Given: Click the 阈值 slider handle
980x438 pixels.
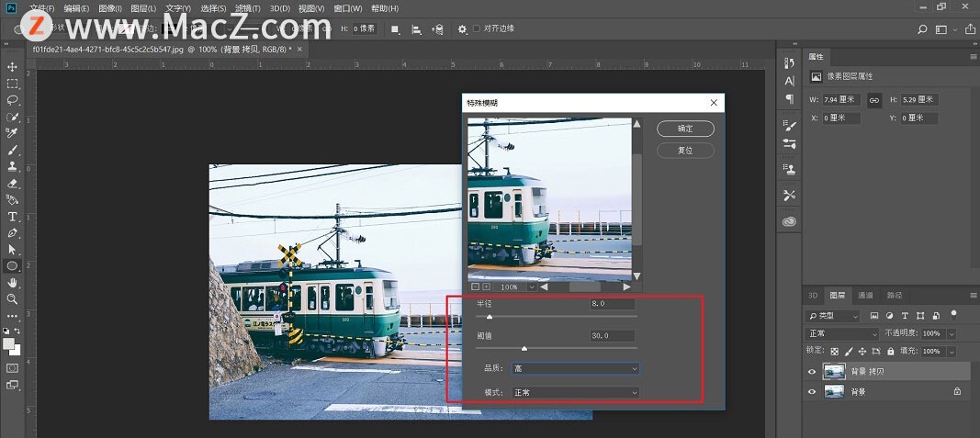Looking at the screenshot, I should [x=524, y=349].
